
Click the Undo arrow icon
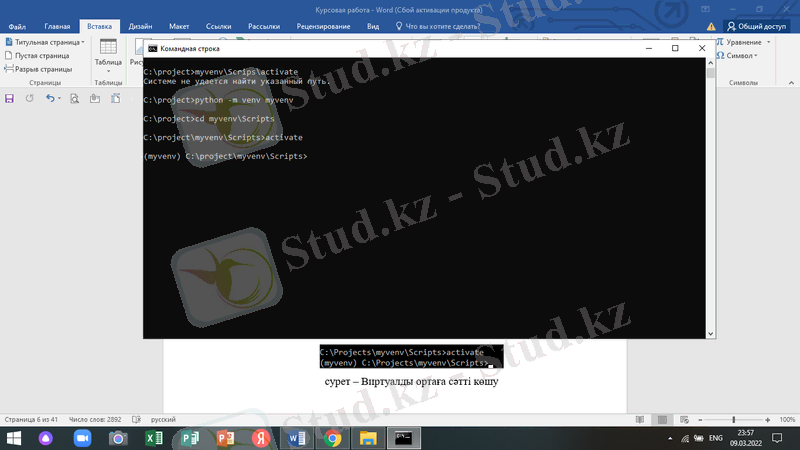pos(49,98)
